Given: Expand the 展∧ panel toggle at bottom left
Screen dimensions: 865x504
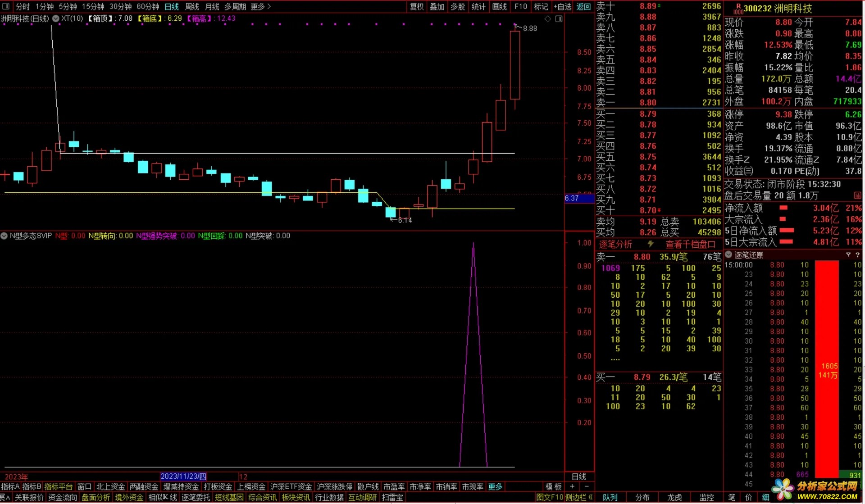Looking at the screenshot, I should 5,497.
